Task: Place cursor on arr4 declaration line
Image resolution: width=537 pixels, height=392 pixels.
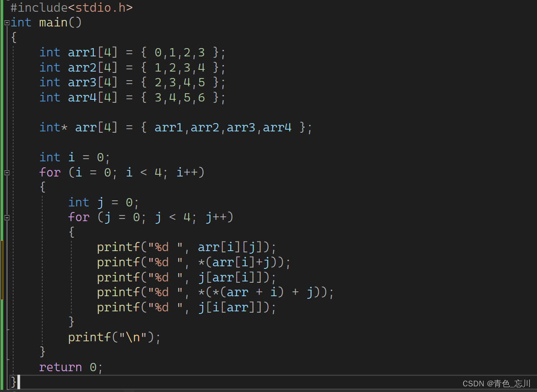Action: [x=133, y=98]
